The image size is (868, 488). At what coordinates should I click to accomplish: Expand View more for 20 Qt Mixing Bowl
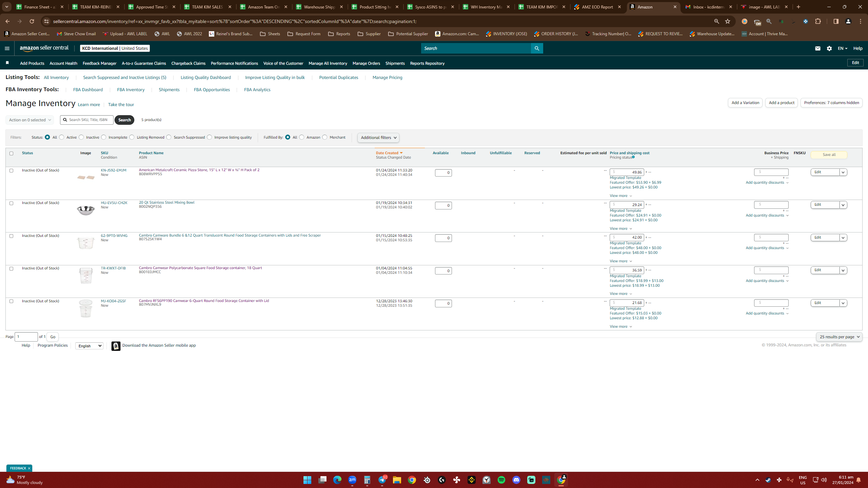click(x=621, y=229)
